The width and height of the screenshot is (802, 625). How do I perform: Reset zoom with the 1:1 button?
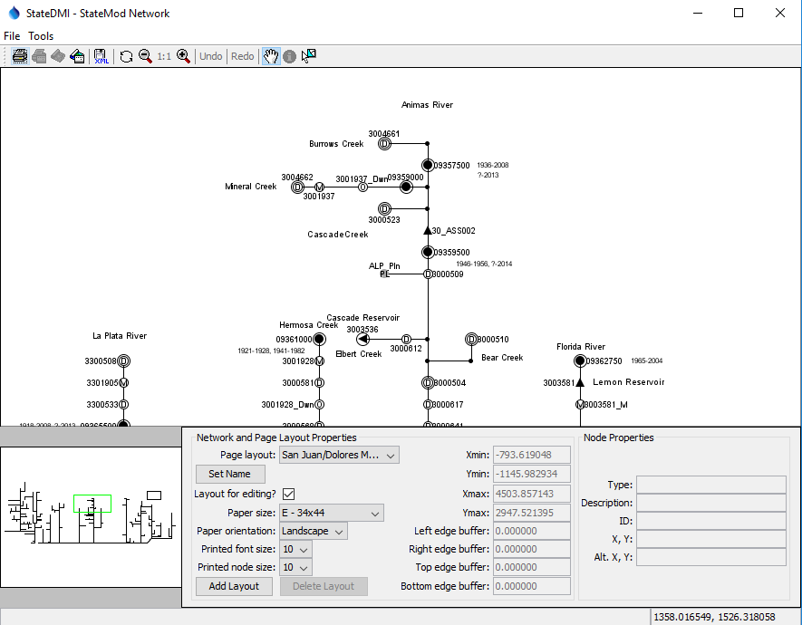[164, 56]
